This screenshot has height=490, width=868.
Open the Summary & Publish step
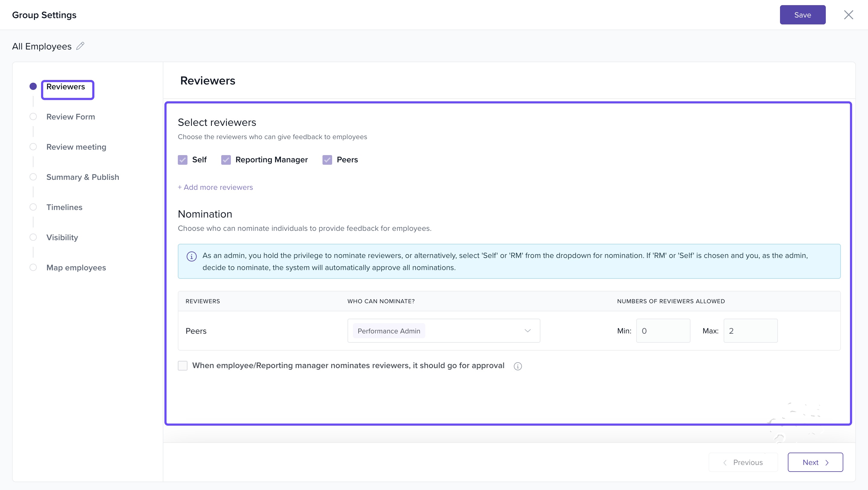coord(83,177)
